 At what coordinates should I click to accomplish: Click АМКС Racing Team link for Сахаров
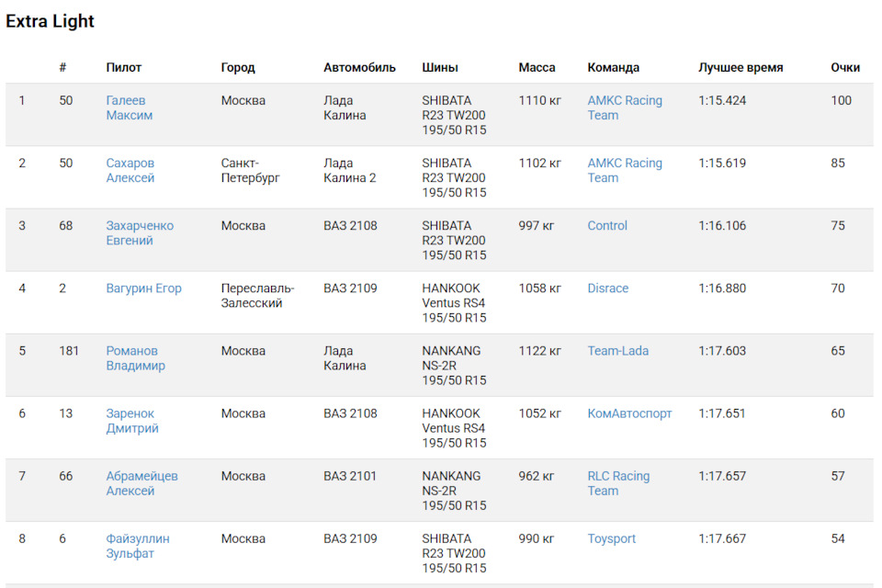click(x=625, y=170)
